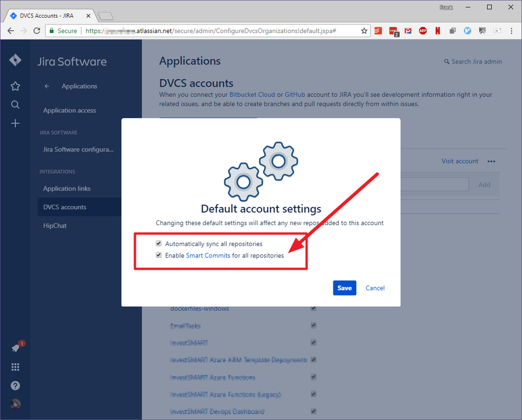
Task: Bookmark this page with the star icon
Action: (364, 31)
